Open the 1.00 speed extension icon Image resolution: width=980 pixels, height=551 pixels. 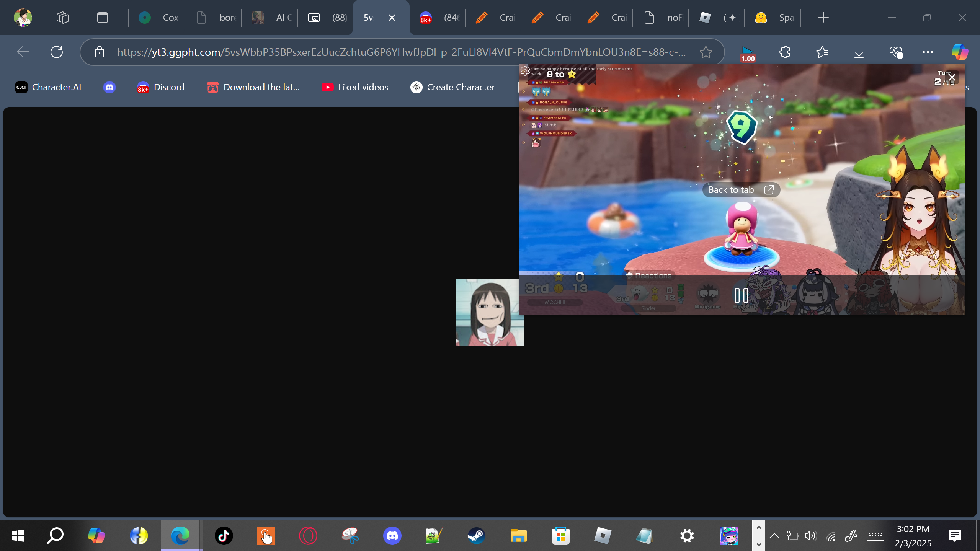(748, 54)
